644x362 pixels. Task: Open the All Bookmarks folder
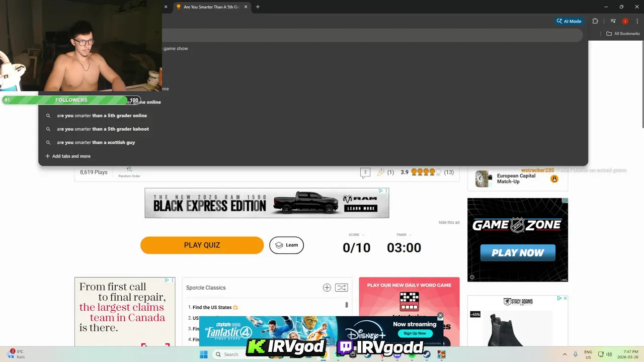tap(623, 34)
